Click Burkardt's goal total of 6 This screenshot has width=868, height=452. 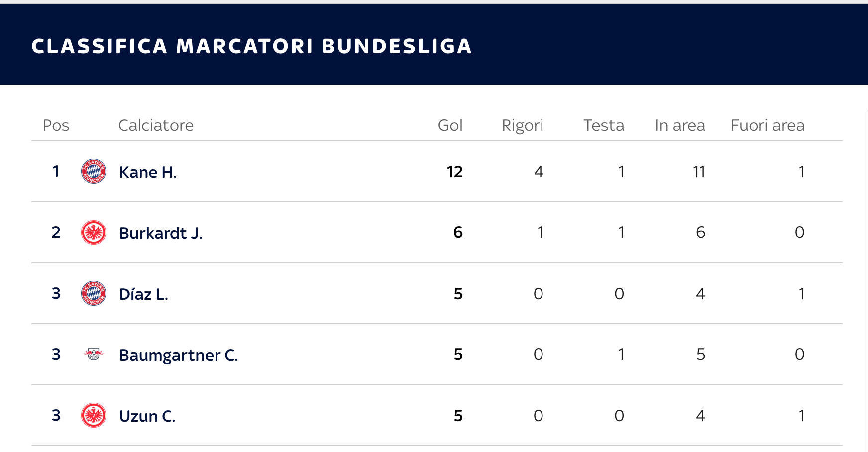[458, 232]
